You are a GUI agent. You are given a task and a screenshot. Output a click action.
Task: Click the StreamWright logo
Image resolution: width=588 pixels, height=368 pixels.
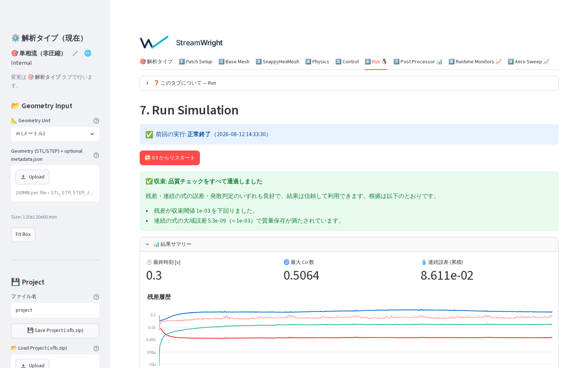(182, 43)
